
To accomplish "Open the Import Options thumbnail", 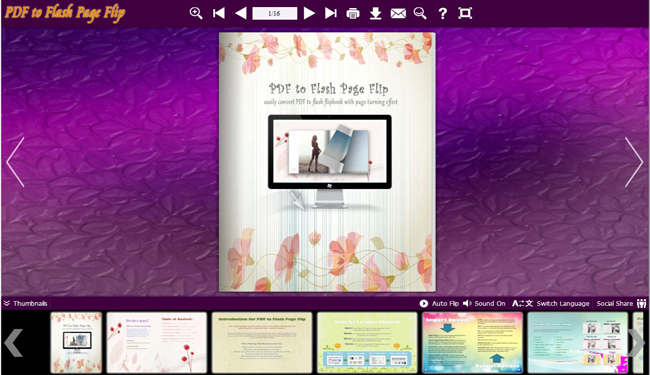I will (473, 343).
